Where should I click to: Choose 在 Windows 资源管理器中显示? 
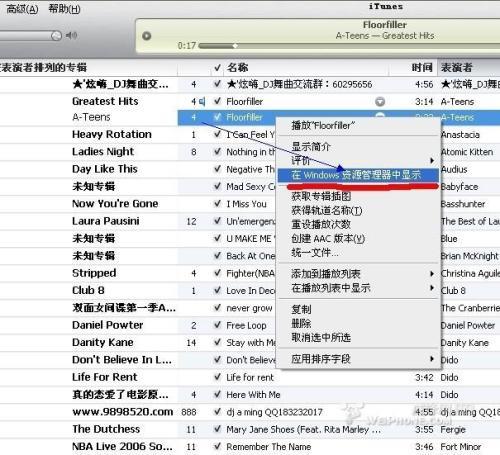pos(358,175)
